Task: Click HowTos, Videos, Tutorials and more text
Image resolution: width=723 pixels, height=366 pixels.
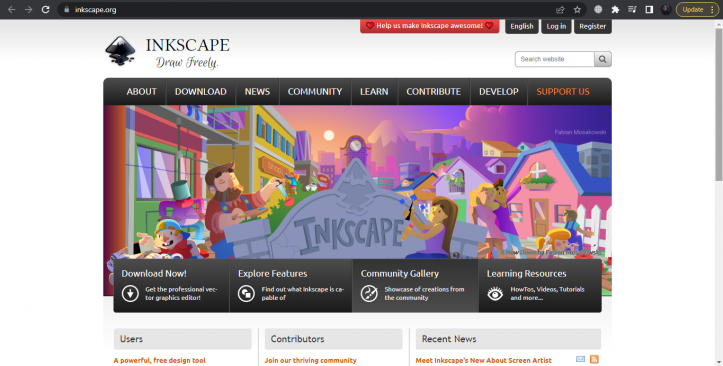Action: pyautogui.click(x=547, y=294)
